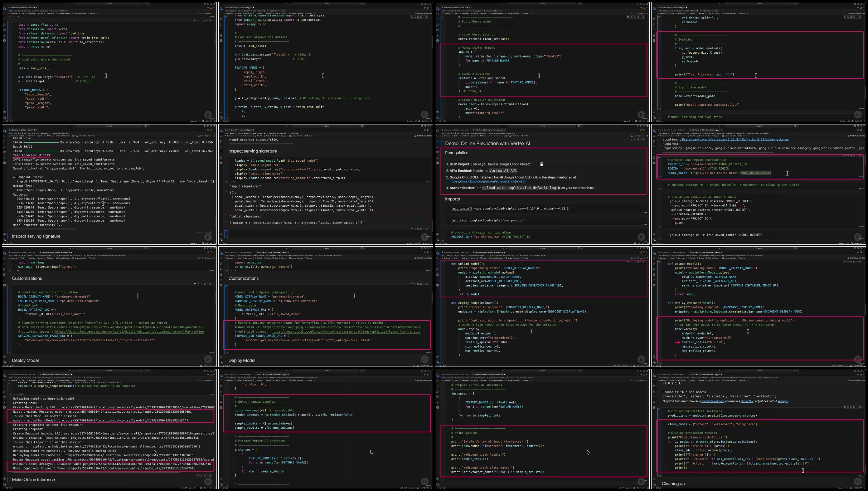Viewport: 868px width, 491px height.
Task: Open cell language picker 'Python' in 'import tensorflow' frame
Action: pyautogui.click(x=212, y=119)
